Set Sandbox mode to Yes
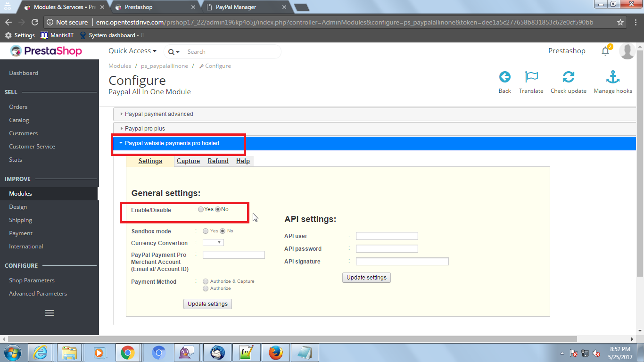Viewport: 644px width, 362px height. click(206, 231)
